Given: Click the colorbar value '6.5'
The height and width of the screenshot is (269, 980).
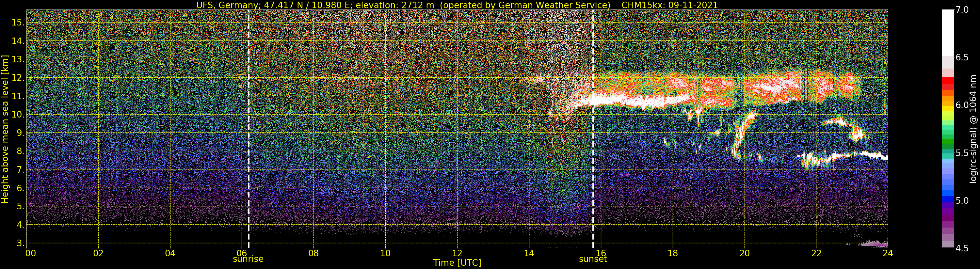Looking at the screenshot, I should 962,57.
